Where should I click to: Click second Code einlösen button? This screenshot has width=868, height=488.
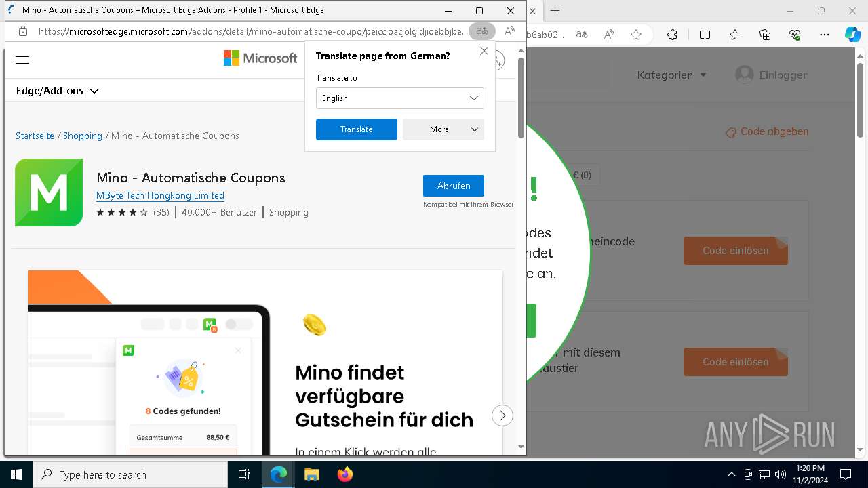coord(736,362)
